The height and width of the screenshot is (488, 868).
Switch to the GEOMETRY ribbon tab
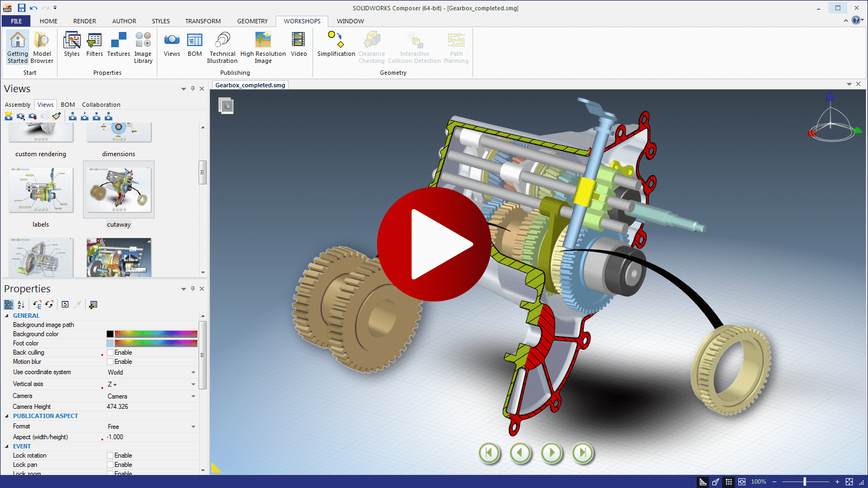252,21
